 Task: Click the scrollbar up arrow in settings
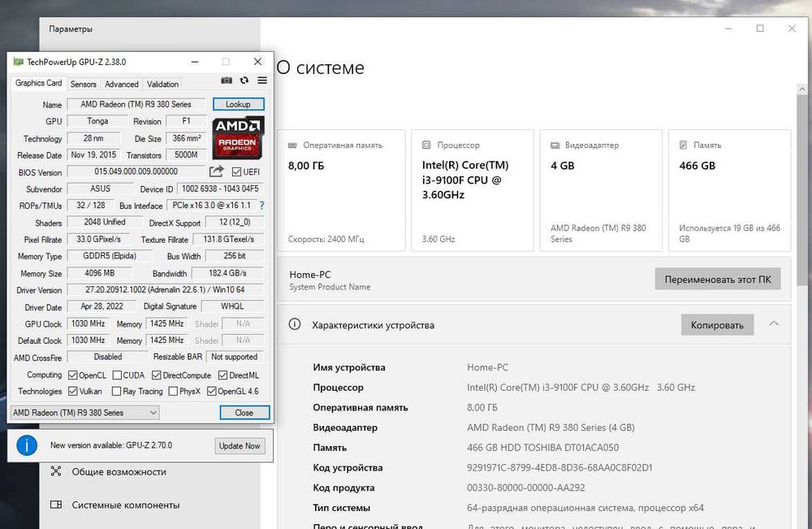(801, 89)
